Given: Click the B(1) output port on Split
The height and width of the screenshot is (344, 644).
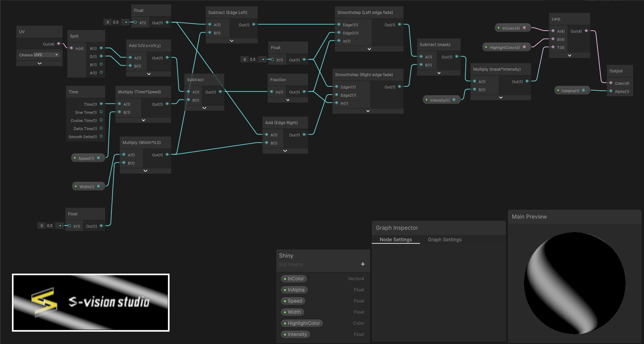Looking at the screenshot, I should (x=101, y=64).
